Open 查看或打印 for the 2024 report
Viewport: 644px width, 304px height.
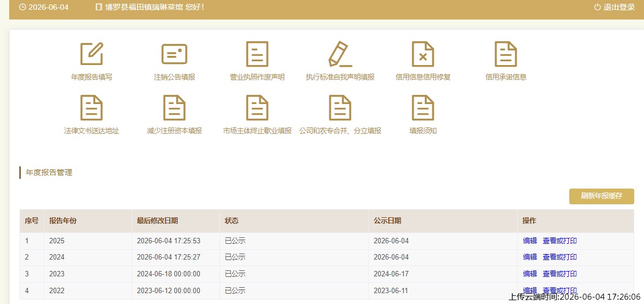(560, 257)
